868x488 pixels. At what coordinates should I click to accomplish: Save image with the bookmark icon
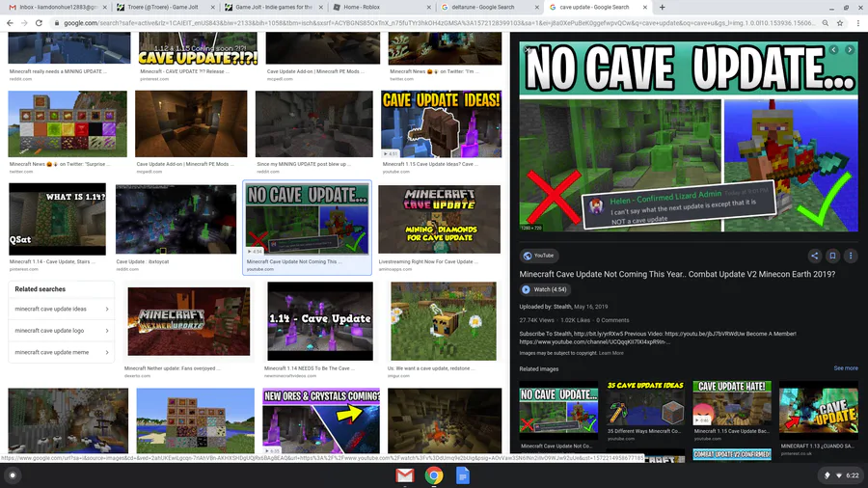[x=832, y=256]
